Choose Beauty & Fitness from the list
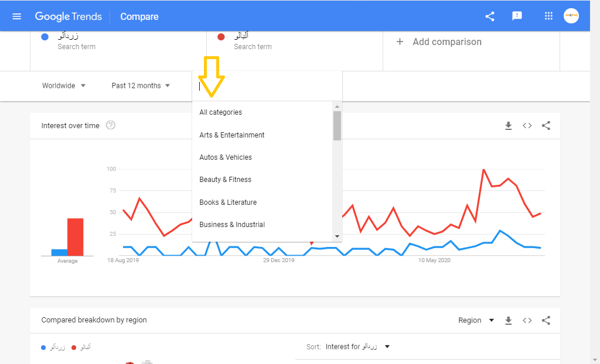The image size is (600, 364). point(225,180)
